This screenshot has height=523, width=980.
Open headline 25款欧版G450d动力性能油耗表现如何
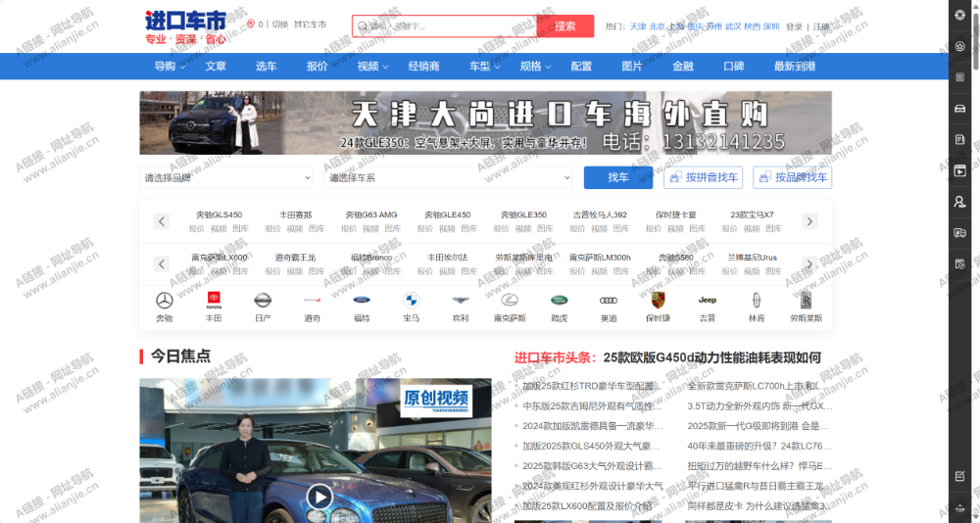pos(711,357)
